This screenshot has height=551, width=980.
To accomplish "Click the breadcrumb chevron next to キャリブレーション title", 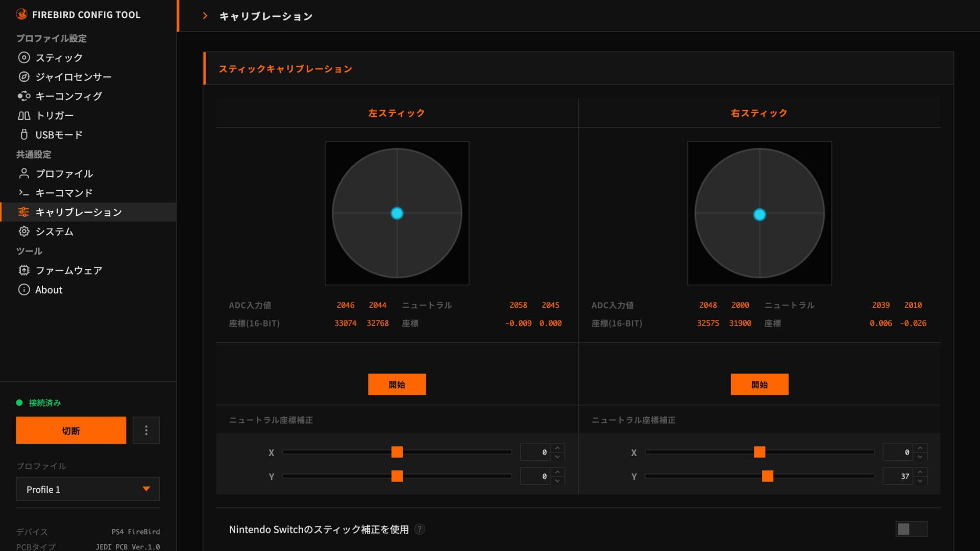I will [205, 16].
